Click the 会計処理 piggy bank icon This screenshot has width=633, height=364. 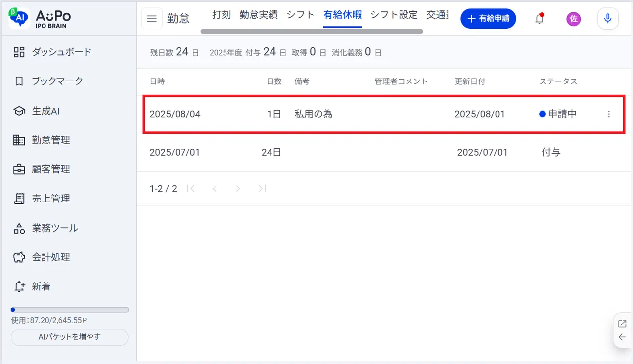coord(19,257)
